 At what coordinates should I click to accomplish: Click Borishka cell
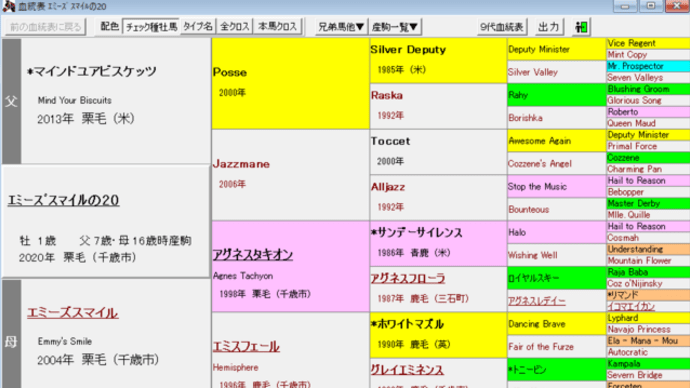point(556,118)
